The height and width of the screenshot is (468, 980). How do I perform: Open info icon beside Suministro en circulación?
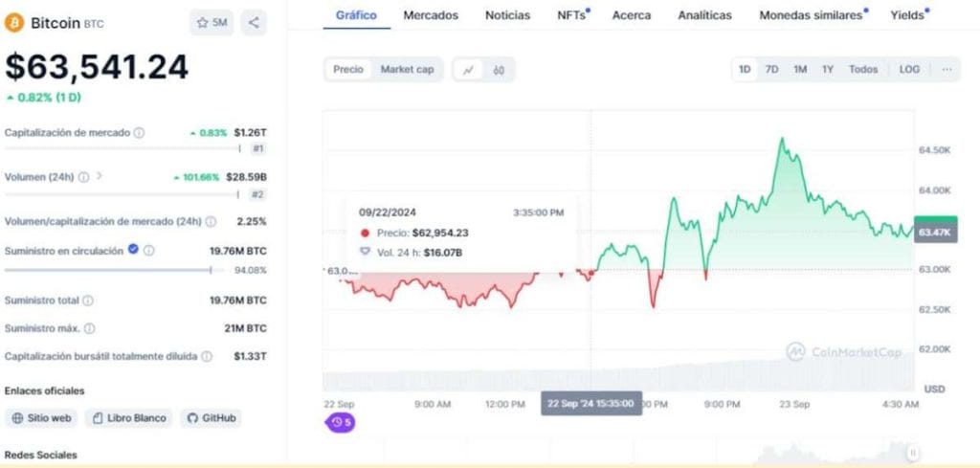(x=148, y=251)
